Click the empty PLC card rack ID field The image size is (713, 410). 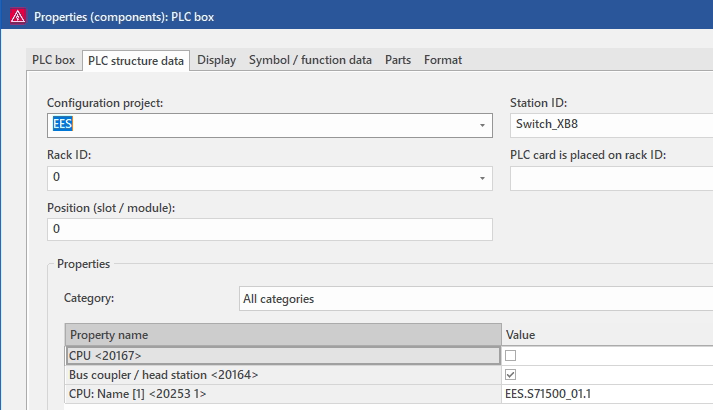pos(610,178)
